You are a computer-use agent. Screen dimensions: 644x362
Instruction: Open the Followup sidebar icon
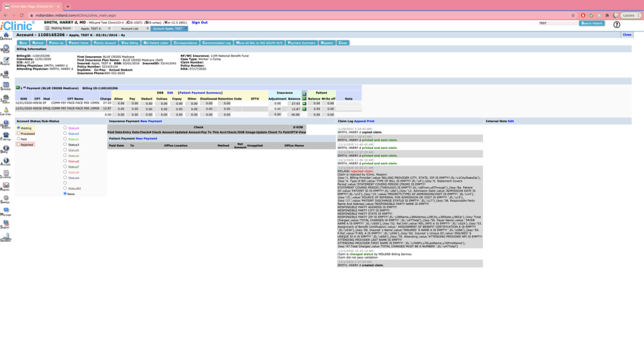tap(6, 137)
